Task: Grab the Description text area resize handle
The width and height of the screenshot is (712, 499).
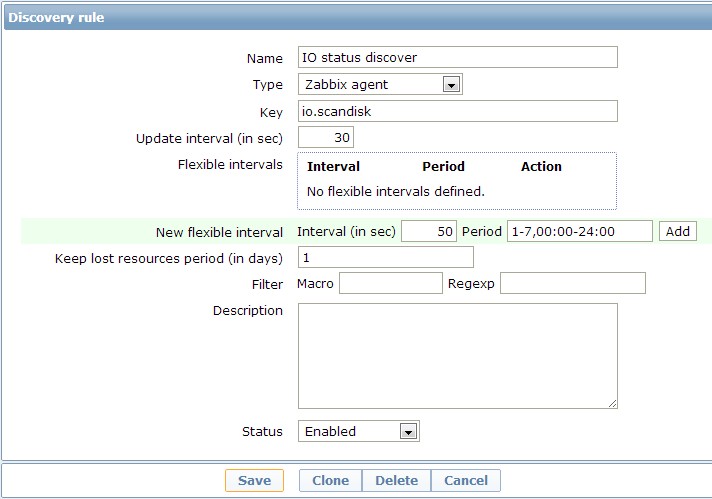Action: coord(613,403)
